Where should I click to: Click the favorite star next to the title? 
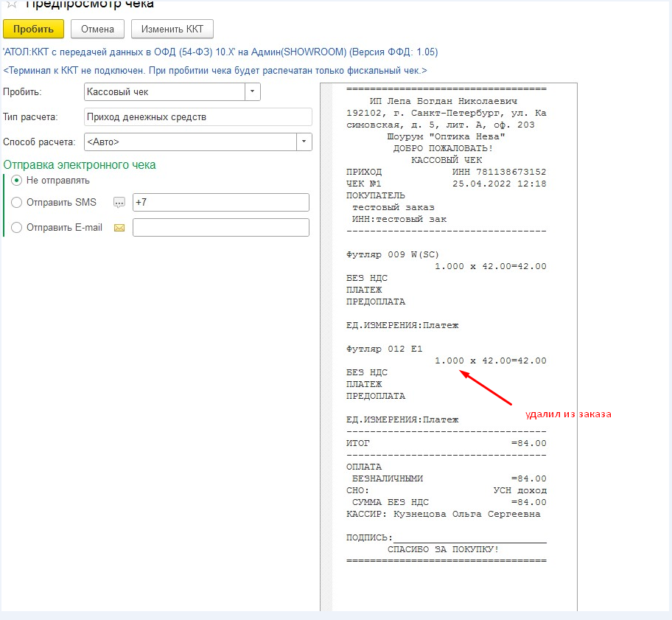(x=11, y=4)
